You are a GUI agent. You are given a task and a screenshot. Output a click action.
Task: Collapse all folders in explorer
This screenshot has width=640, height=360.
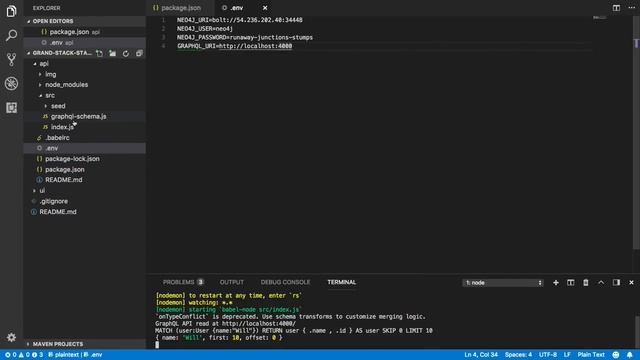point(139,53)
